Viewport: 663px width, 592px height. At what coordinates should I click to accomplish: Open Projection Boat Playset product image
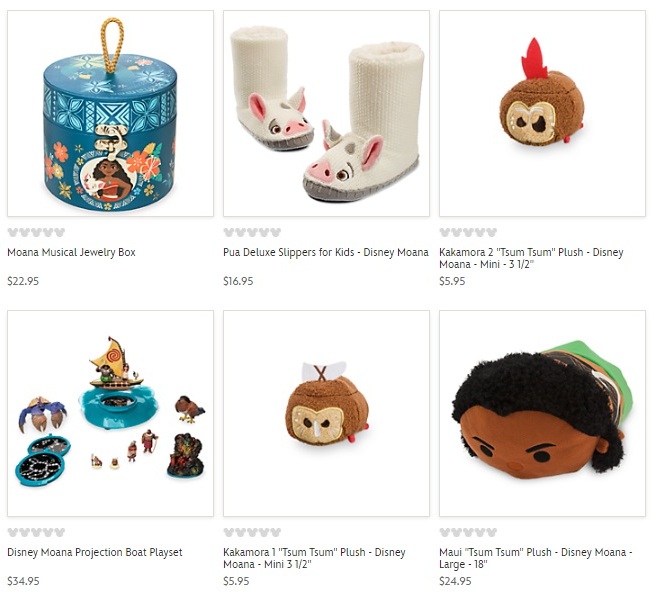pos(110,414)
